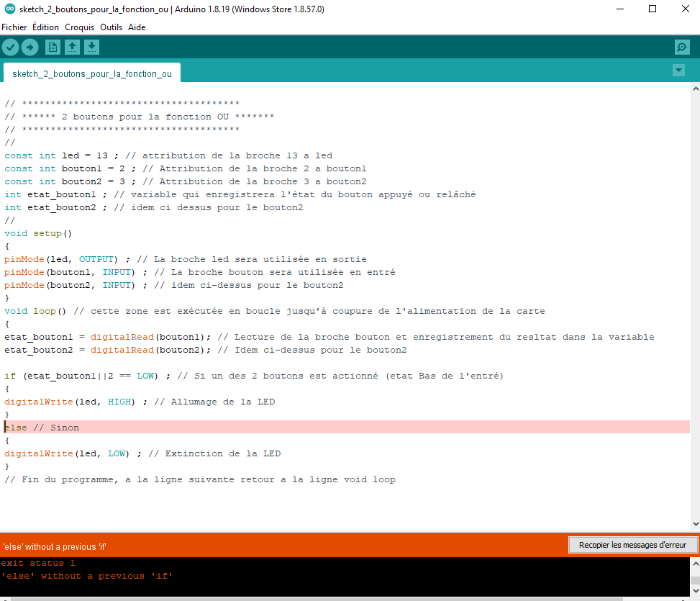Image resolution: width=700 pixels, height=601 pixels.
Task: Minimize the Arduino window
Action: click(620, 9)
